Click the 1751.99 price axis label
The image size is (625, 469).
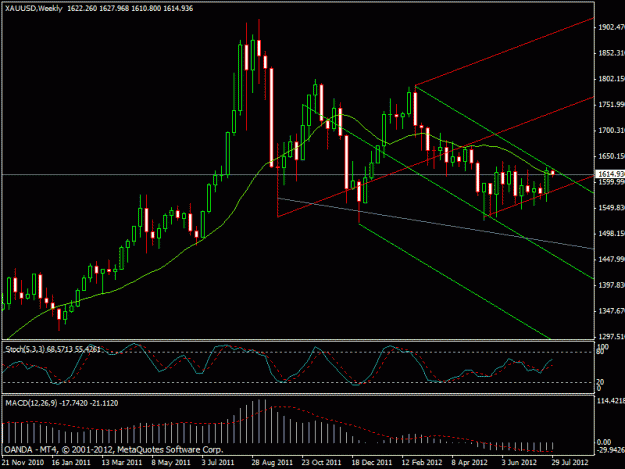[x=611, y=104]
